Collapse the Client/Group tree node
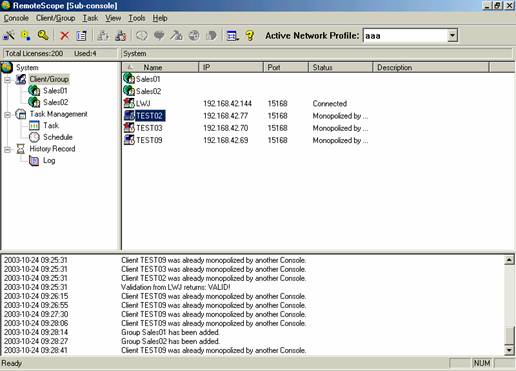The width and height of the screenshot is (516, 371). coord(7,80)
